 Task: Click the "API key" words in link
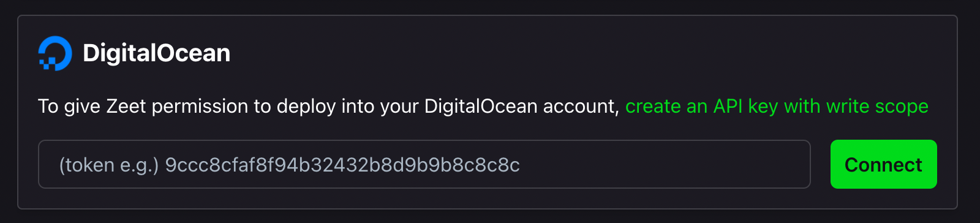(x=745, y=107)
